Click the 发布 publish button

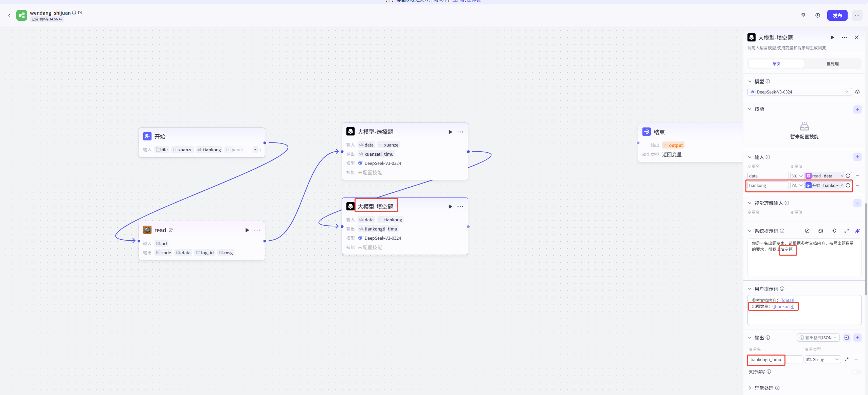tap(837, 15)
